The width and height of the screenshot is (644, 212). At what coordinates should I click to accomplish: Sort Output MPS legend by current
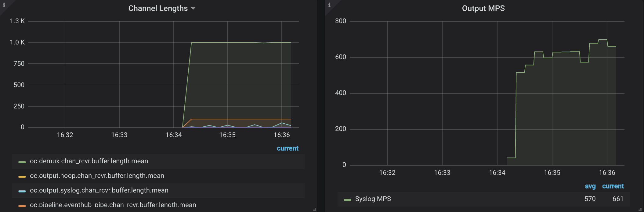[x=613, y=186]
